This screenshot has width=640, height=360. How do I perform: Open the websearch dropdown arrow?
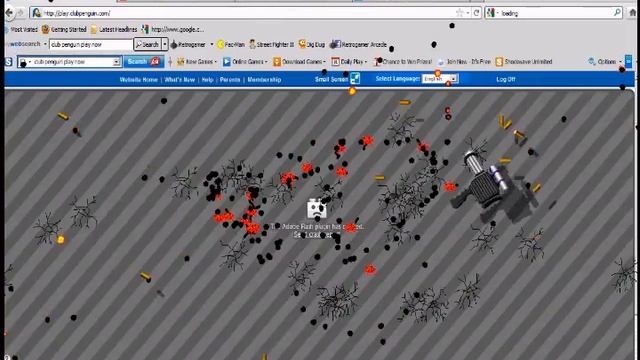(45, 44)
